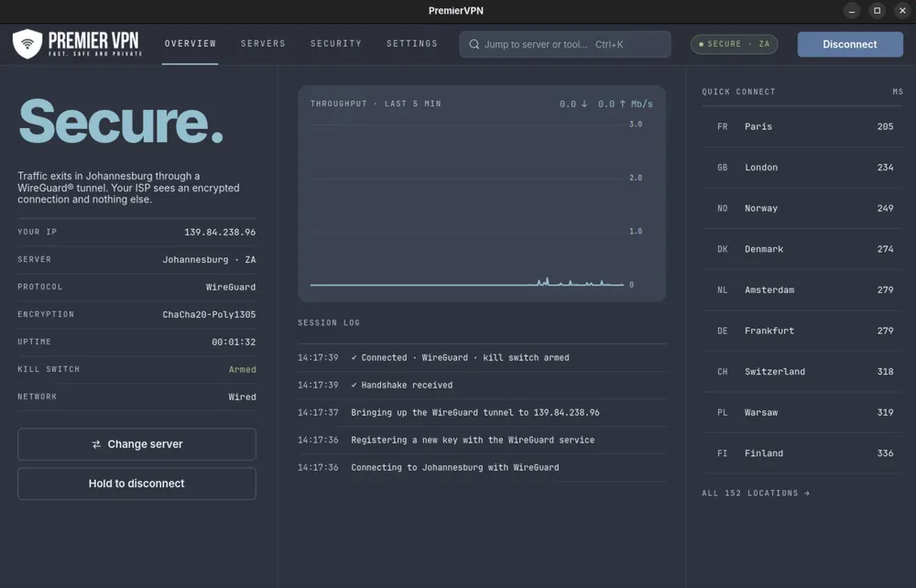This screenshot has width=916, height=588.
Task: Go to the Settings tab
Action: [x=412, y=44]
